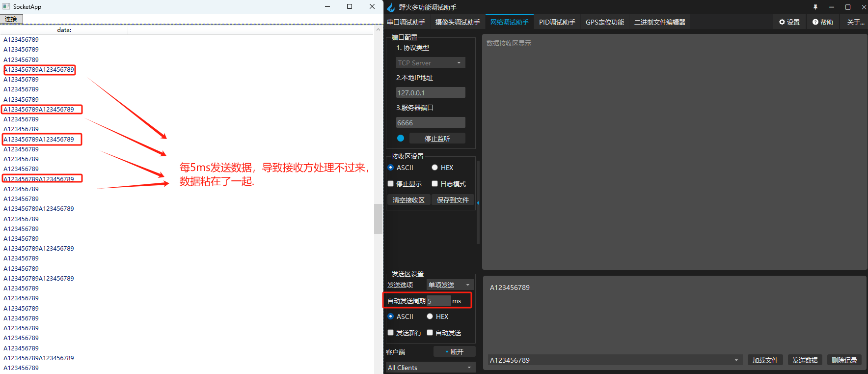Enable 停止显示 checkbox
This screenshot has height=374, width=868.
391,184
